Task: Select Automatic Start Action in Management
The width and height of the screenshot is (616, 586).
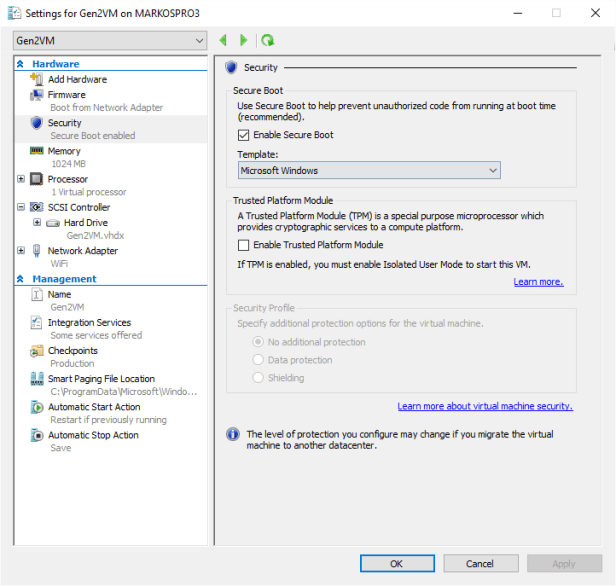Action: pyautogui.click(x=93, y=407)
